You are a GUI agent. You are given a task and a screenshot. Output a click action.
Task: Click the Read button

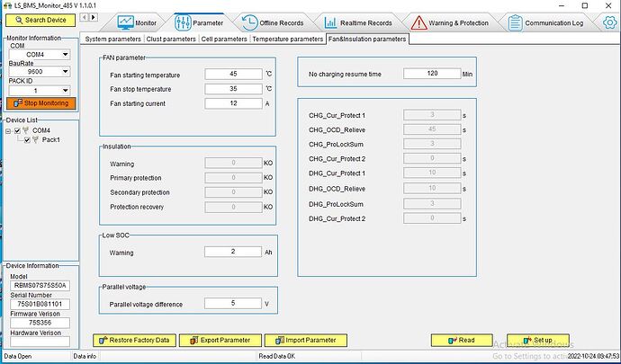pyautogui.click(x=462, y=341)
